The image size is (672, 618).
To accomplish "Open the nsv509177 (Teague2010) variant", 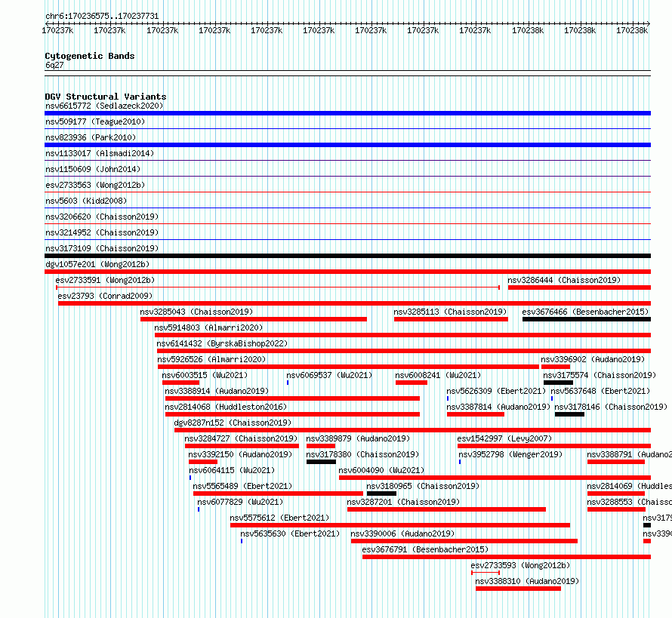I will click(95, 121).
